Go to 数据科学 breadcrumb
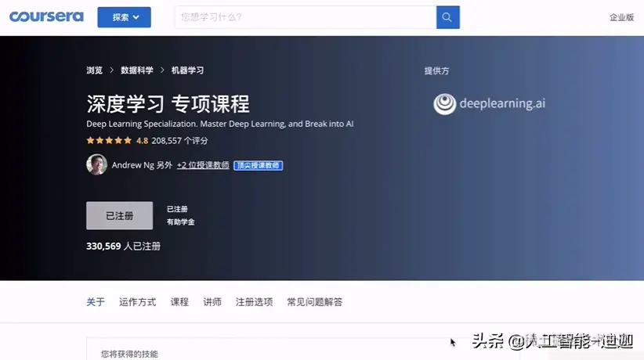Viewport: 644px width, 360px height. pyautogui.click(x=137, y=70)
